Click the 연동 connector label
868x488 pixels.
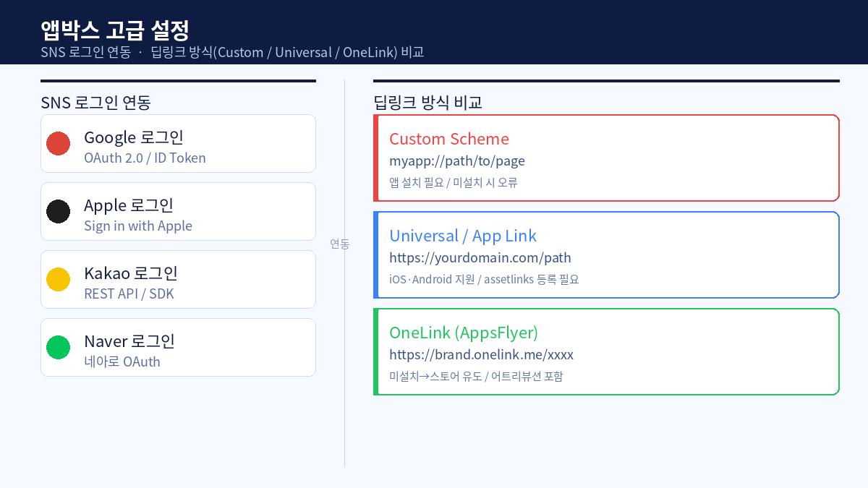pyautogui.click(x=340, y=244)
